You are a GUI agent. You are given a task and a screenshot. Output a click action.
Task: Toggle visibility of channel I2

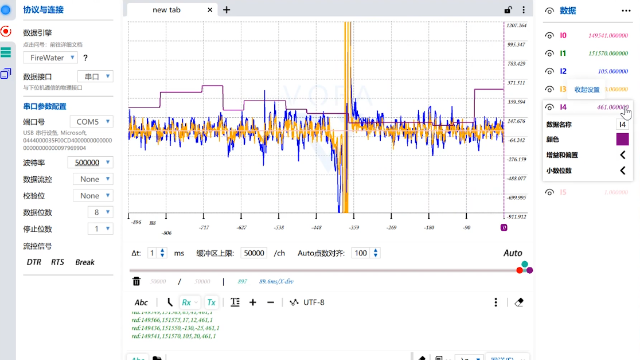tap(549, 71)
